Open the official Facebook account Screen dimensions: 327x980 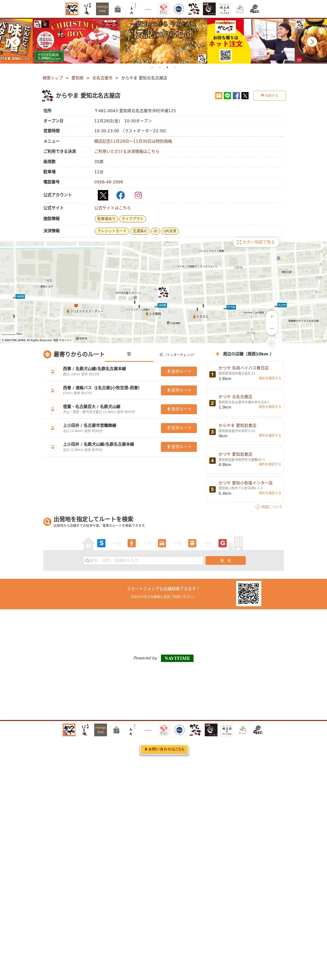tap(121, 195)
